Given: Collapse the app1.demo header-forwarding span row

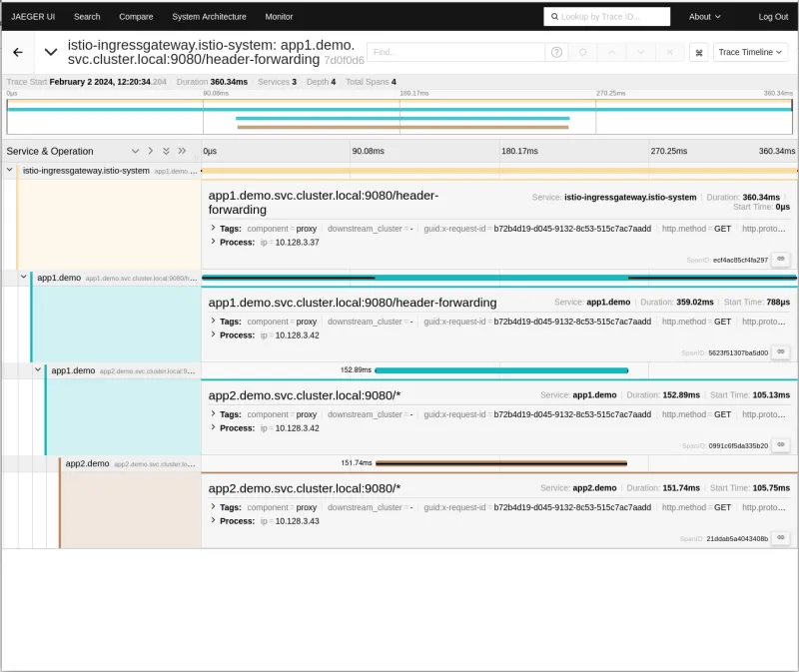Looking at the screenshot, I should [x=24, y=277].
